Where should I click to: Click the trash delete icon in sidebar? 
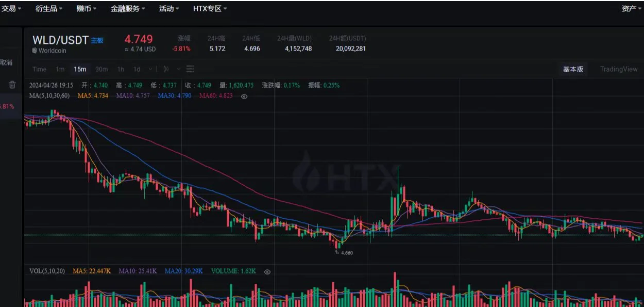tap(12, 85)
